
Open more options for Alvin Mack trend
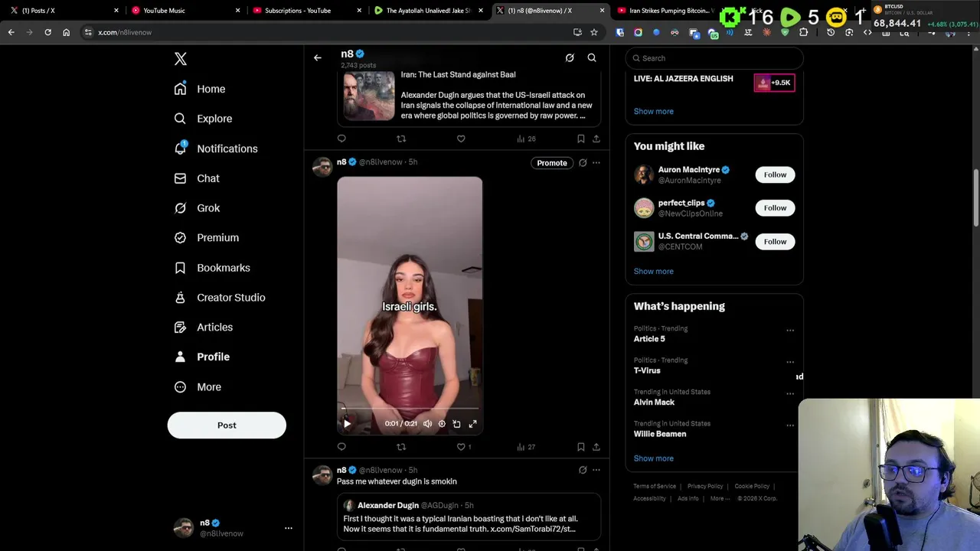pos(790,394)
